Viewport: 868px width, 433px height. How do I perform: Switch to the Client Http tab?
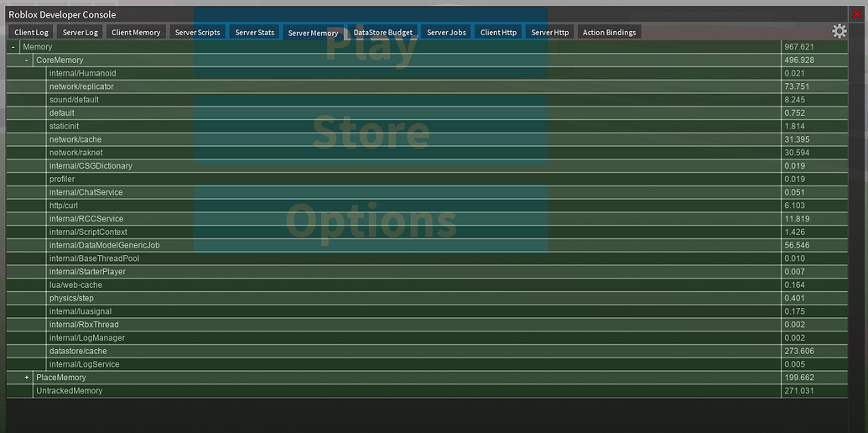pos(499,33)
